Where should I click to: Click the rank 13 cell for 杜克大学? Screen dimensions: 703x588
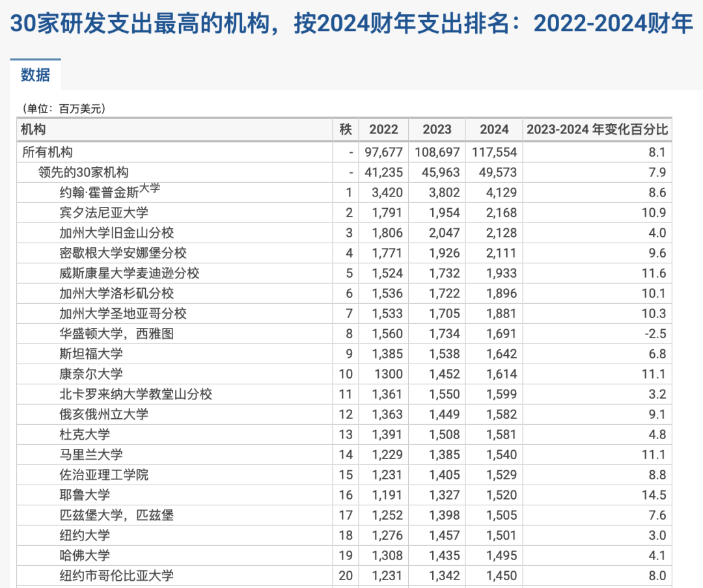coord(346,434)
